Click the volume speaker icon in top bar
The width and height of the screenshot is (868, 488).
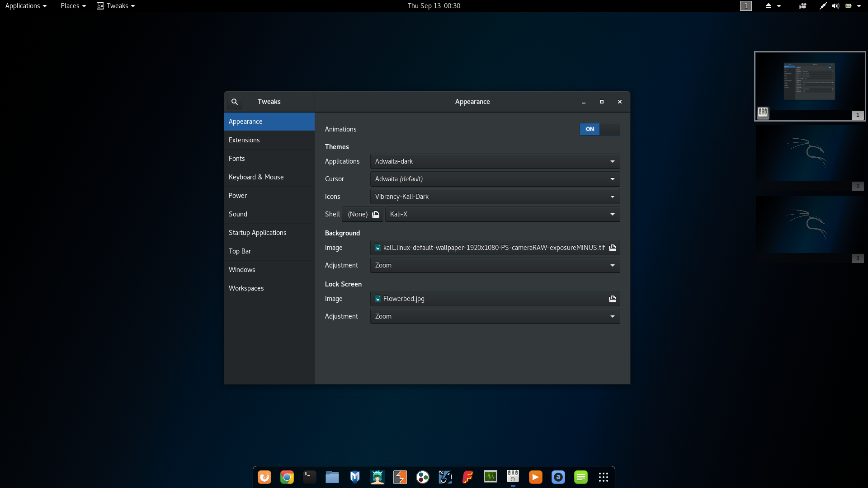[x=835, y=6]
